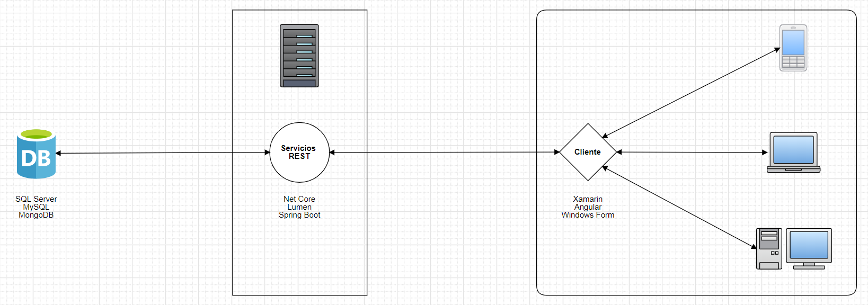
Task: Click the server rack icon
Action: click(299, 56)
